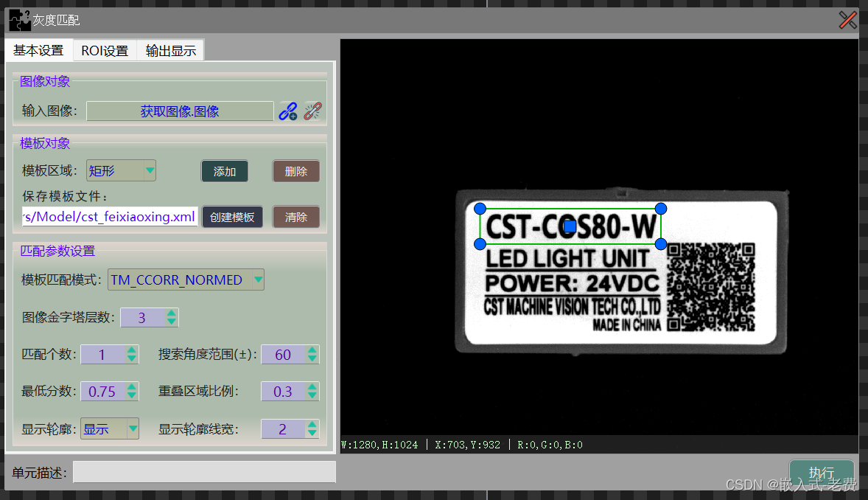Decrease 重叠区域比例 with down arrow
The height and width of the screenshot is (500, 868).
(x=312, y=396)
